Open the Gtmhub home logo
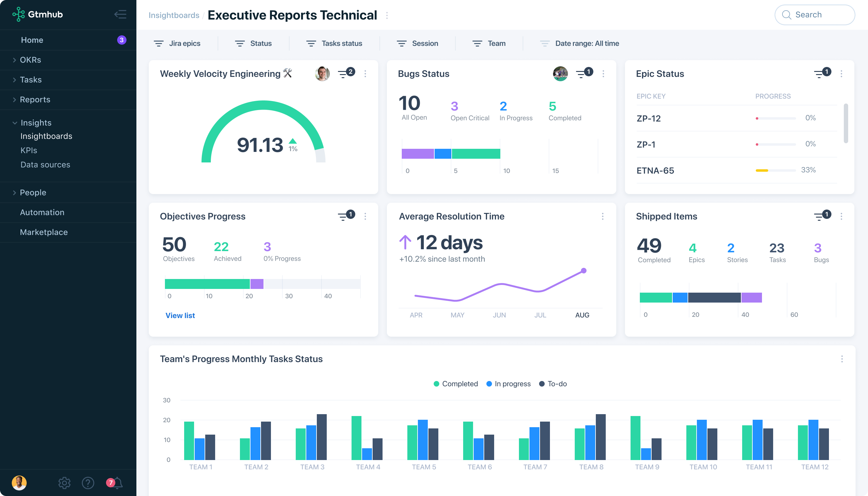Viewport: 868px width, 496px height. [x=37, y=14]
